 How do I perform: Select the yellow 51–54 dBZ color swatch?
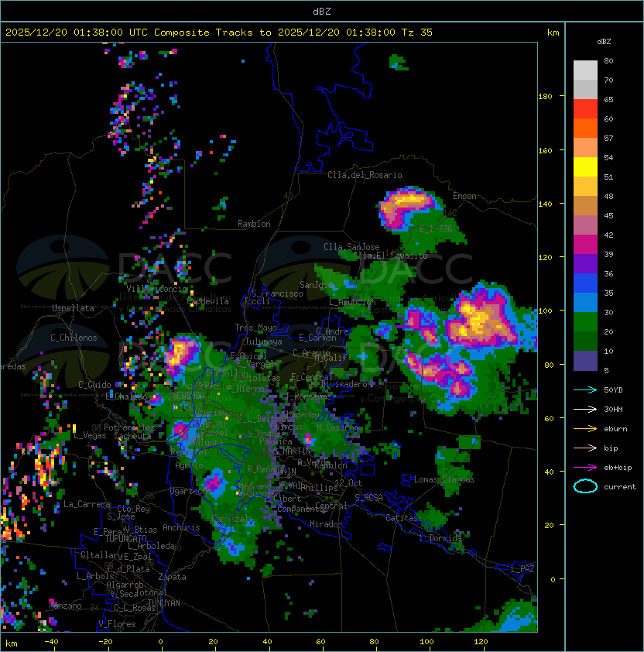point(585,167)
